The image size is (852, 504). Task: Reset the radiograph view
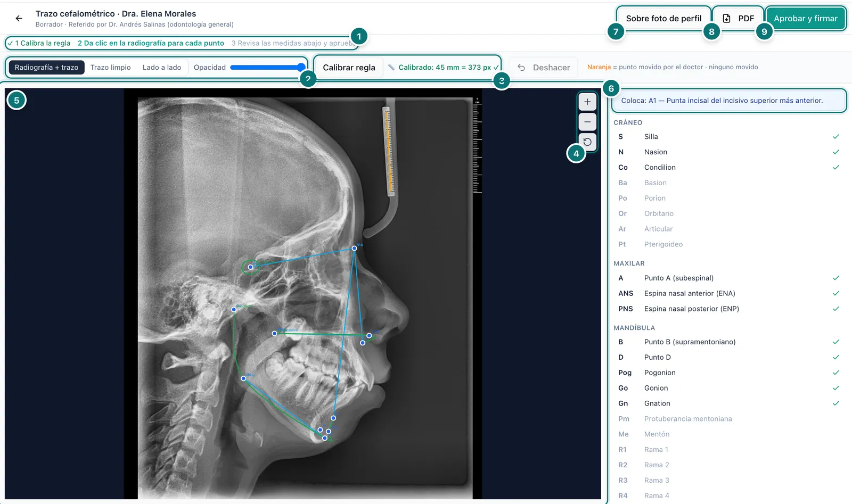click(587, 142)
